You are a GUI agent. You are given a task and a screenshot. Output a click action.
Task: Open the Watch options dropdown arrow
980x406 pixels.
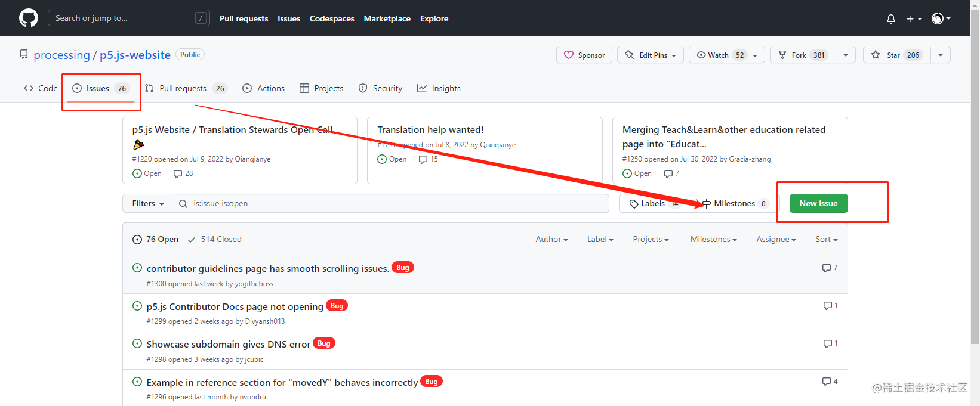755,55
